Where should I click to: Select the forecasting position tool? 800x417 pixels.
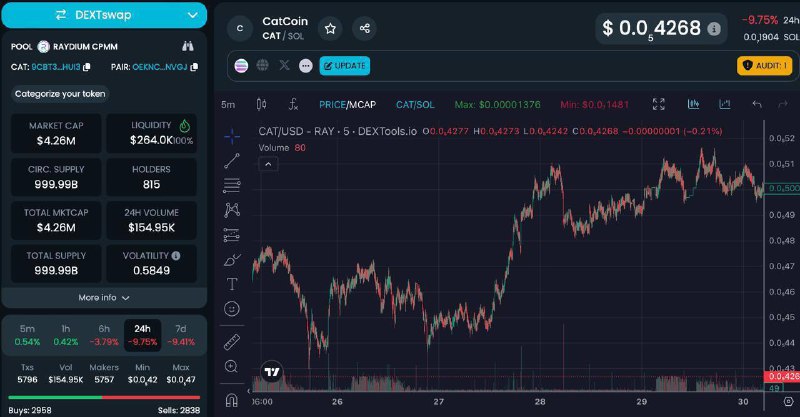[x=232, y=235]
